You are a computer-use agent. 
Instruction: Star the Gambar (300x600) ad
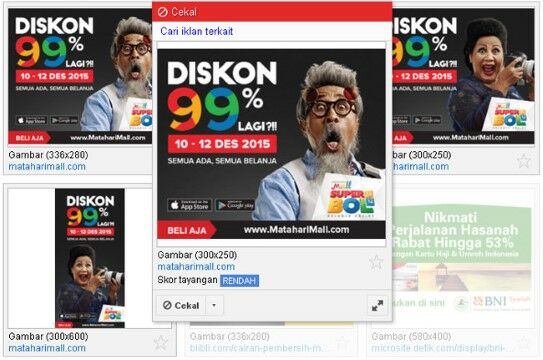(x=160, y=342)
